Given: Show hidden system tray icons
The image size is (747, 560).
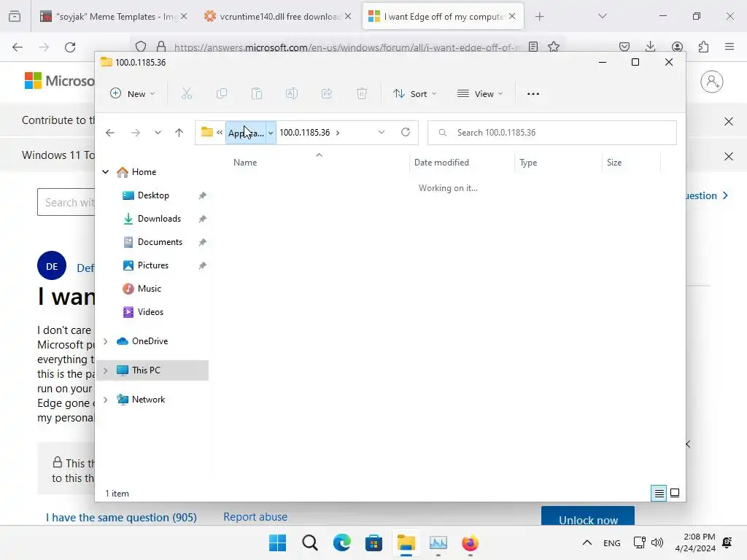Looking at the screenshot, I should tap(587, 542).
